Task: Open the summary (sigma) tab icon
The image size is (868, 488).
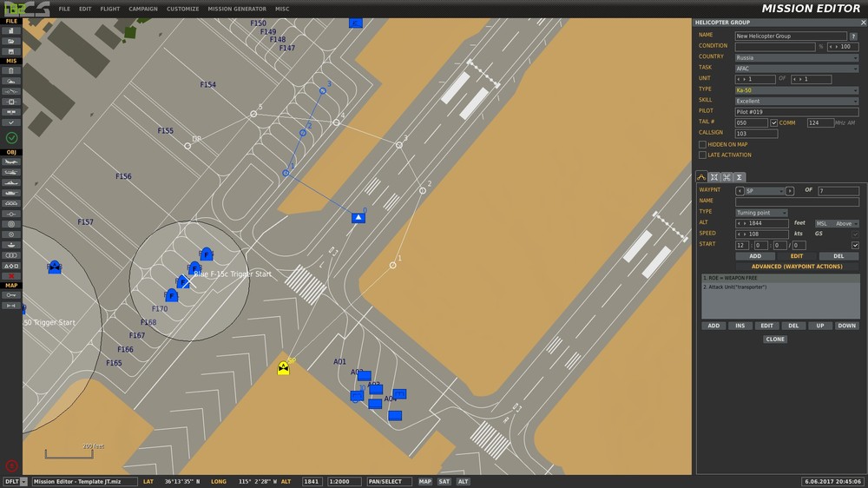Action: (739, 177)
